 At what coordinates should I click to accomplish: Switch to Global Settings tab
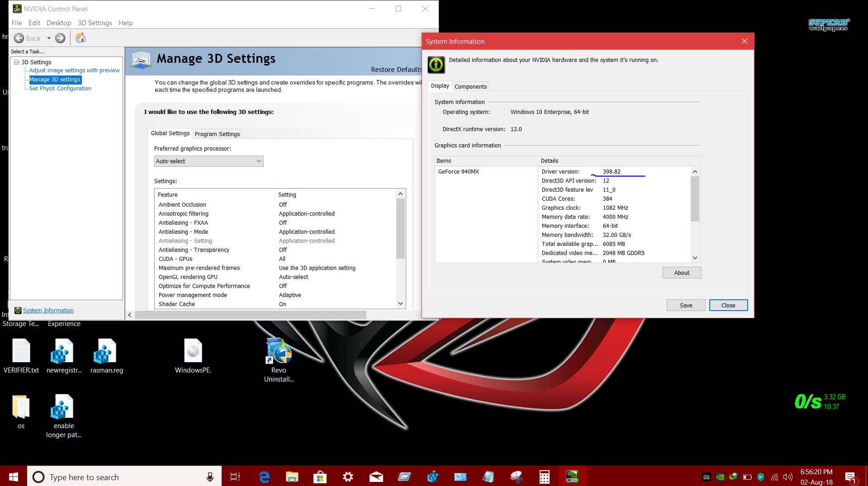point(170,133)
